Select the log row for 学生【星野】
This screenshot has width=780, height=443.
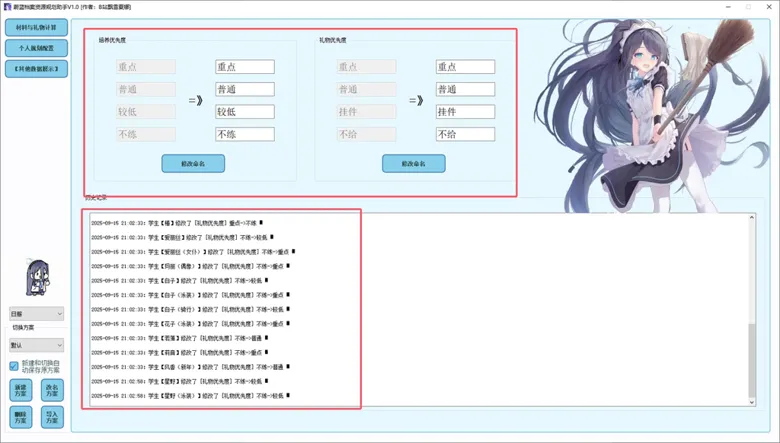click(x=180, y=382)
